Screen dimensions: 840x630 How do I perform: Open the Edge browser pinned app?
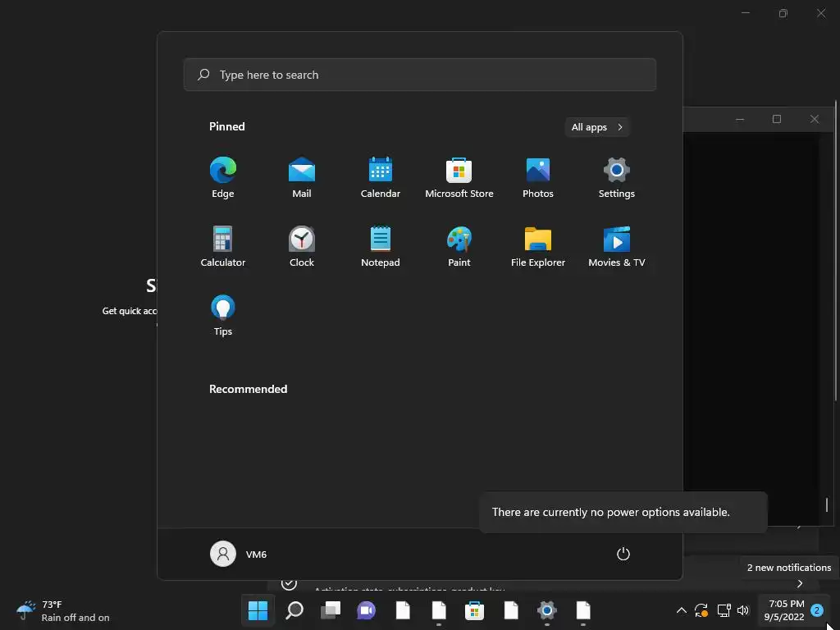[x=223, y=177]
